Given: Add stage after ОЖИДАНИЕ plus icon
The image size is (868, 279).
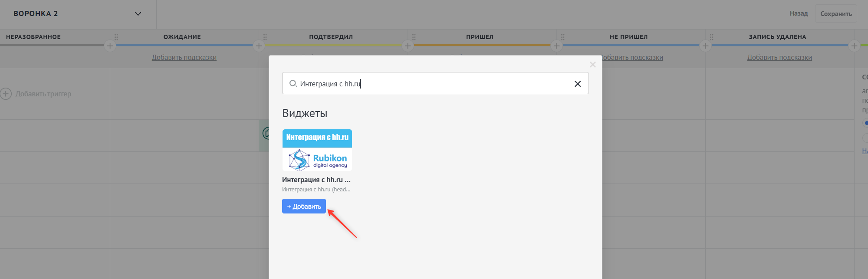Looking at the screenshot, I should click(259, 46).
